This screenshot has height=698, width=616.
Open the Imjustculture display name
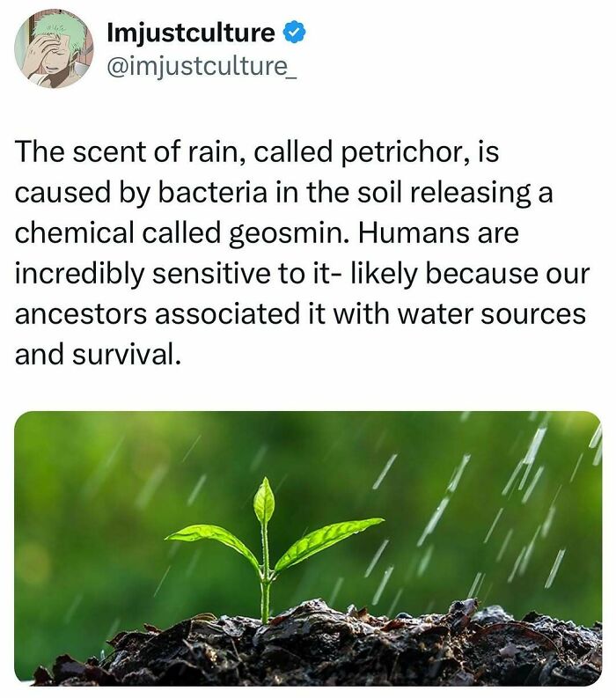(191, 33)
